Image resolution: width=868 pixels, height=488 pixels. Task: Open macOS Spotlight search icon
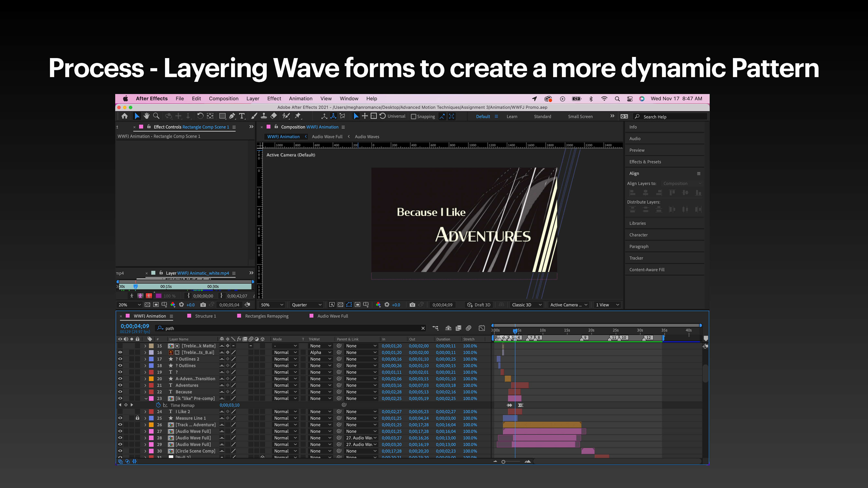(617, 99)
